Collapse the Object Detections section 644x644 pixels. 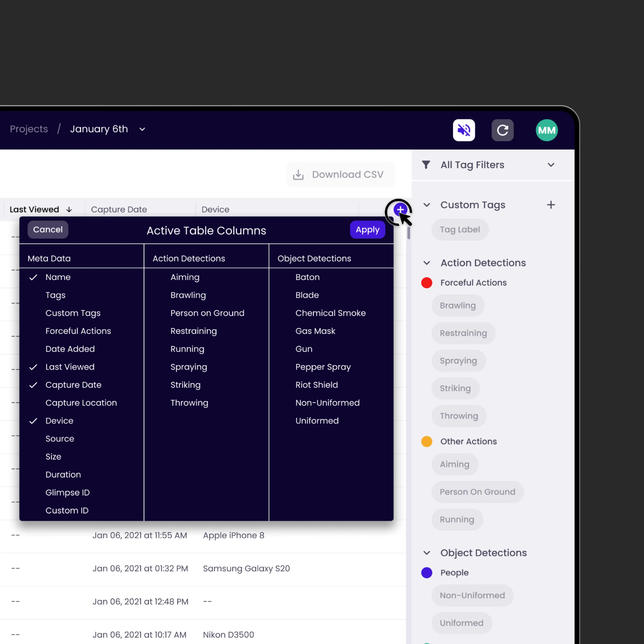(x=427, y=553)
